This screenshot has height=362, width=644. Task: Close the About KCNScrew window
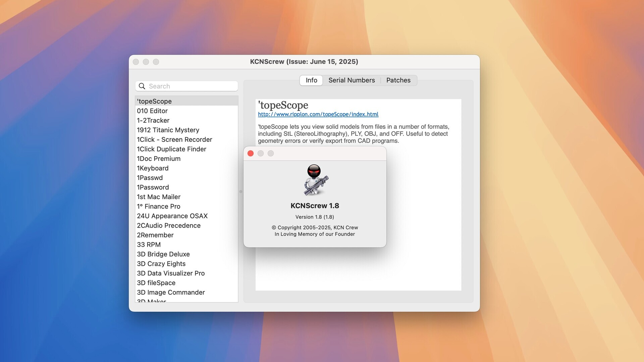coord(251,153)
